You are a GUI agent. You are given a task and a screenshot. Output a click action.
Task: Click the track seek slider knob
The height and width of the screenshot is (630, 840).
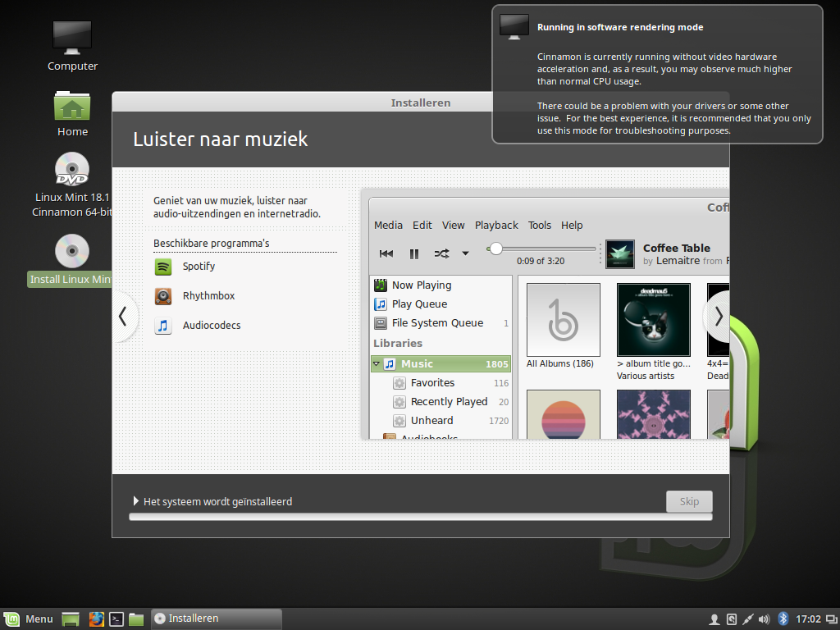tap(496, 249)
